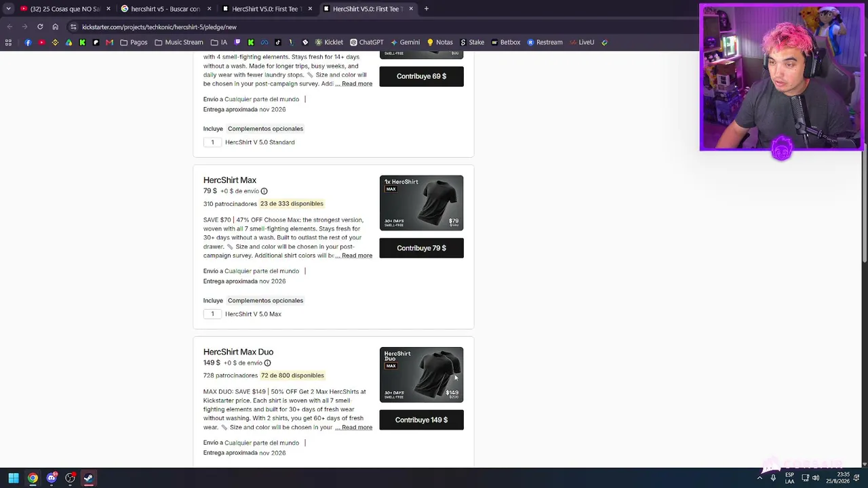Expand the Music Stream bookmark folder
Image resolution: width=868 pixels, height=488 pixels.
pos(179,42)
